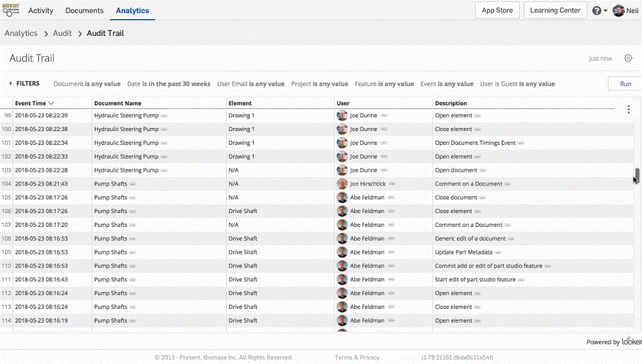Click the vertical scrollbar thumb
The height and width of the screenshot is (364, 642).
[637, 177]
